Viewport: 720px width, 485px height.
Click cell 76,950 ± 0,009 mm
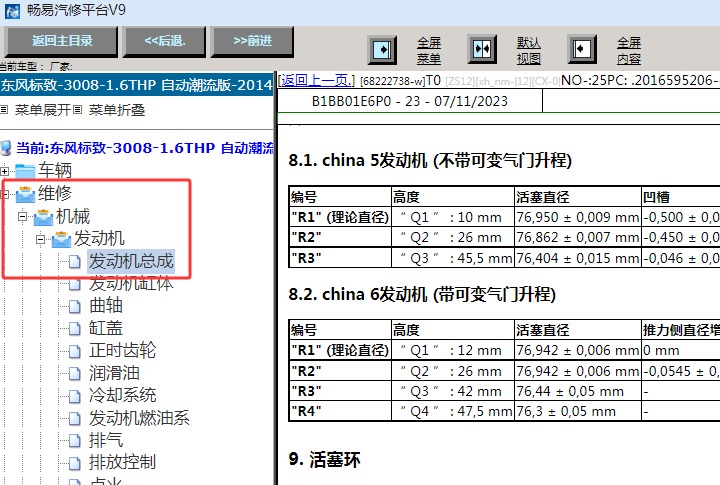click(577, 217)
